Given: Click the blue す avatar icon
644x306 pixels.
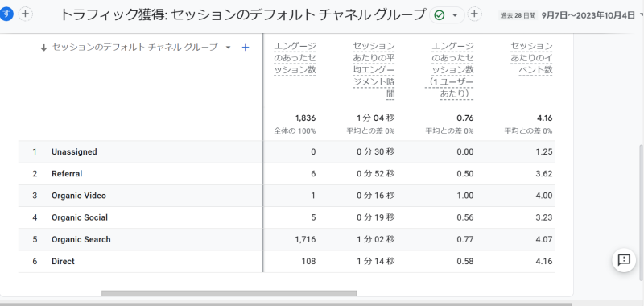Looking at the screenshot, I should (x=6, y=14).
